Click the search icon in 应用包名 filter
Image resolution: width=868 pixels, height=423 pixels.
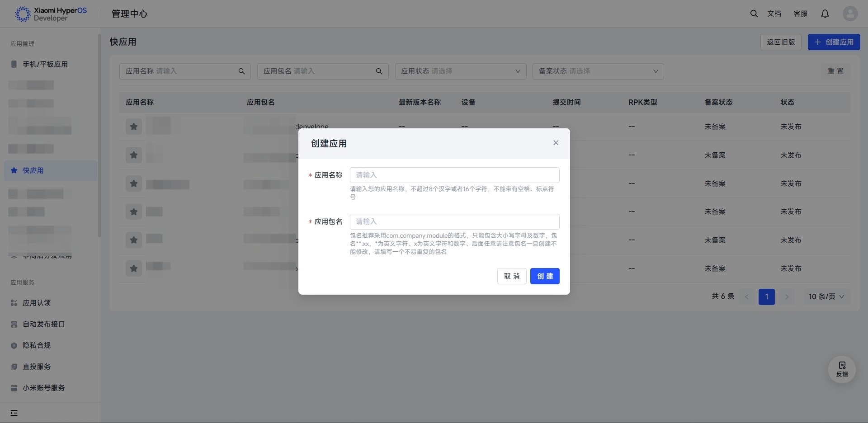point(379,71)
